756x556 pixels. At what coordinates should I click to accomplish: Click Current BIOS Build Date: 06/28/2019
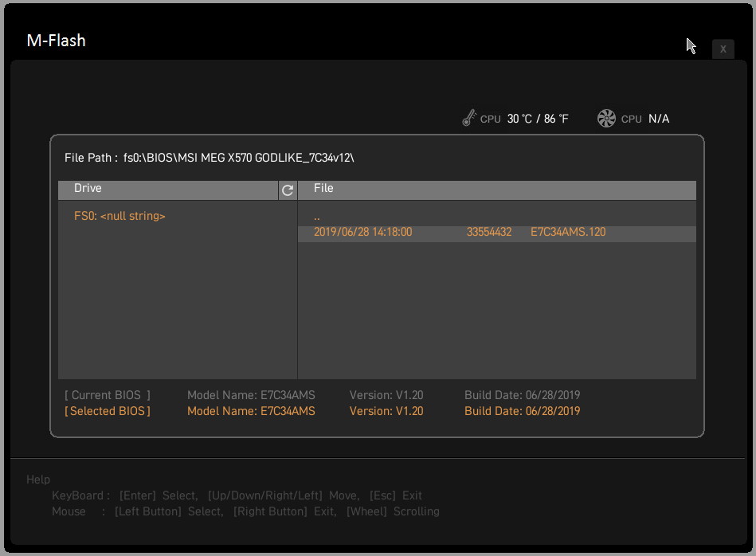coord(522,395)
